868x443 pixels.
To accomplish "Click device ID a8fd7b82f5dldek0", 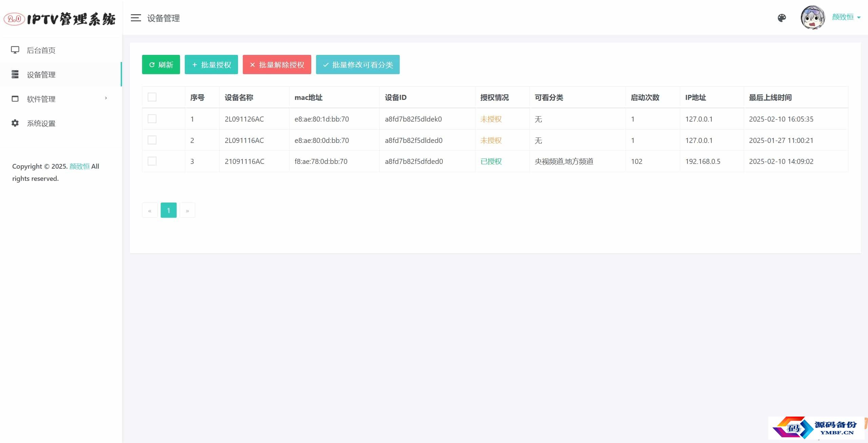I will (413, 119).
